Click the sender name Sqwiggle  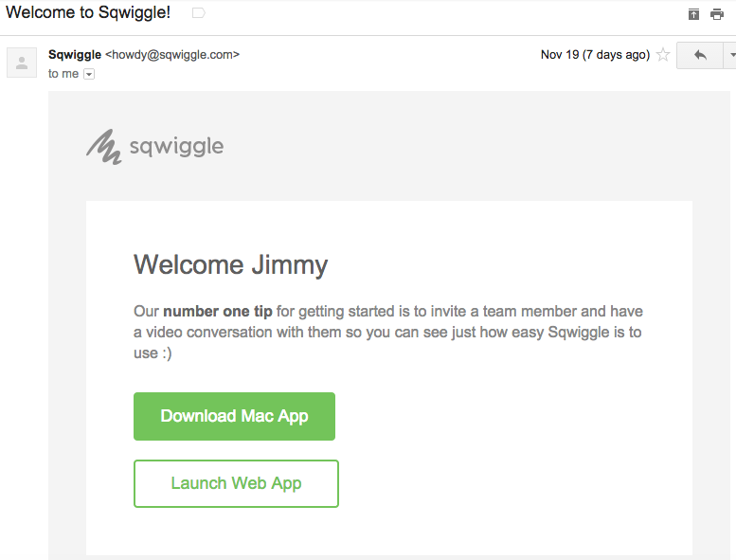75,54
